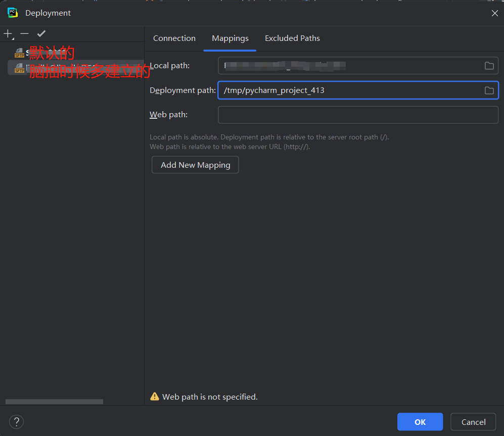Open the folder browser for Web path
The image size is (504, 436).
488,115
